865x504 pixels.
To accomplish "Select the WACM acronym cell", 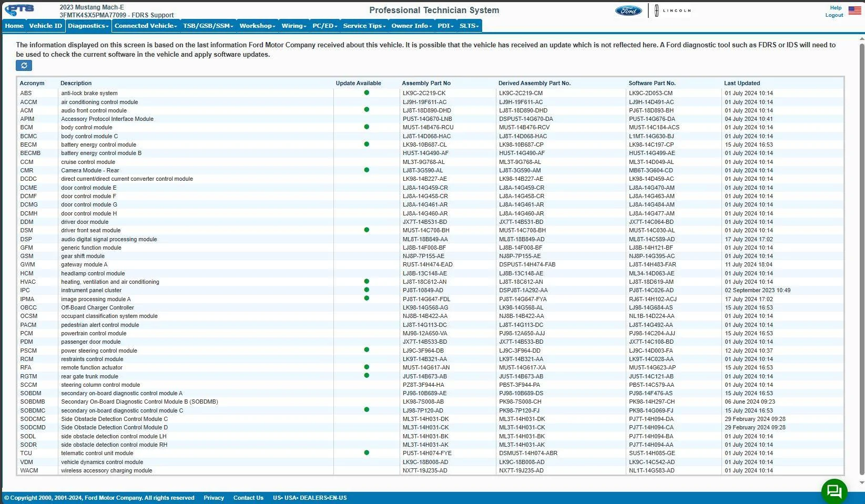I will pyautogui.click(x=29, y=470).
